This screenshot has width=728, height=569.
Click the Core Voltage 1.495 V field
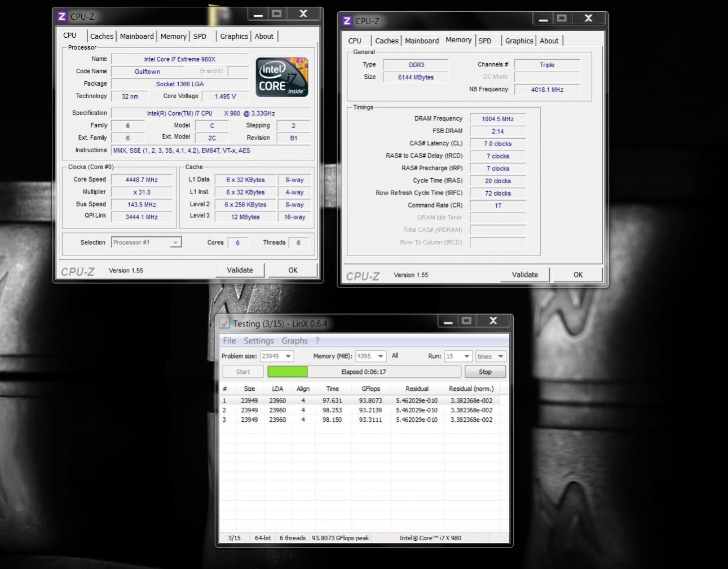tap(225, 96)
